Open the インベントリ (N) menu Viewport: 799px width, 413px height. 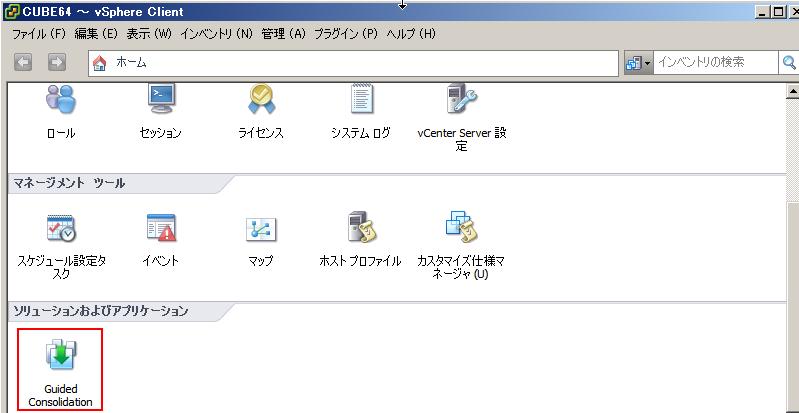coord(217,34)
